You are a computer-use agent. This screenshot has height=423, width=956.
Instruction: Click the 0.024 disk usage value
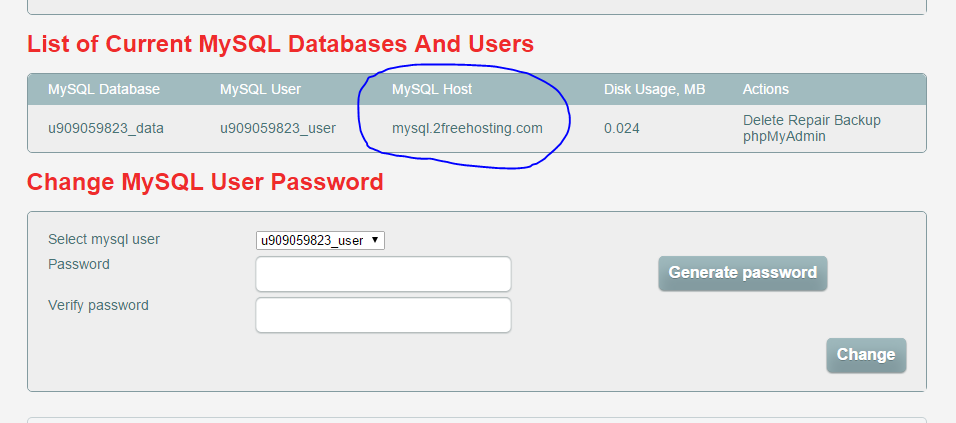pyautogui.click(x=622, y=128)
